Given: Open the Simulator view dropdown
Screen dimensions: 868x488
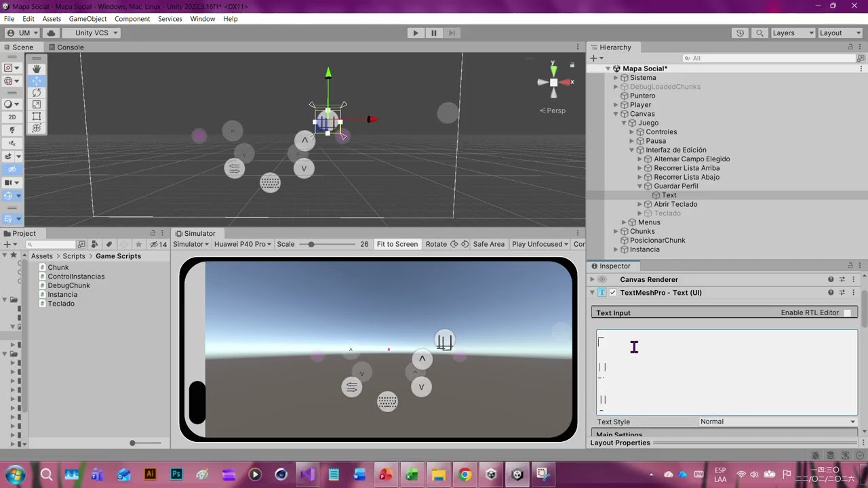Looking at the screenshot, I should pos(191,244).
